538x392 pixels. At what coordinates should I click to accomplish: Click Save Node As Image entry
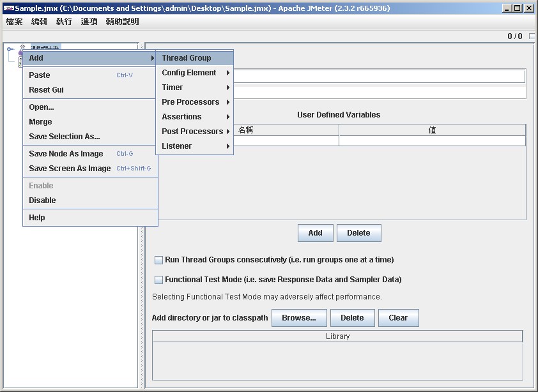90,154
